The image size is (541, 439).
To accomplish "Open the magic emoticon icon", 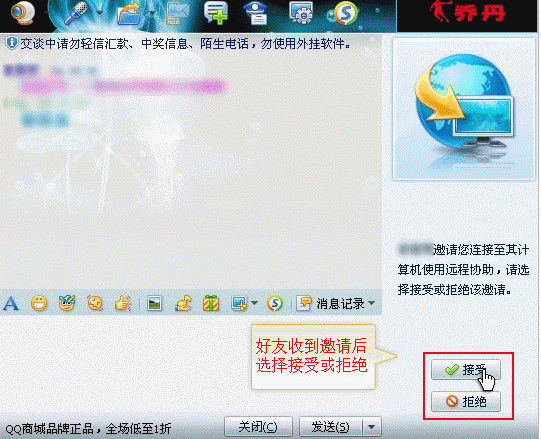I will 67,303.
